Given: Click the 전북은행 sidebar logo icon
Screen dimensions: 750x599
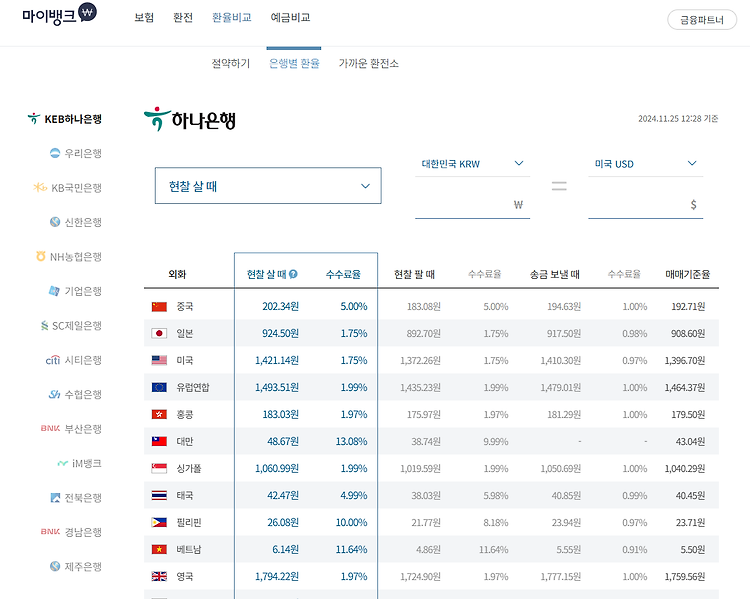Looking at the screenshot, I should tap(55, 498).
